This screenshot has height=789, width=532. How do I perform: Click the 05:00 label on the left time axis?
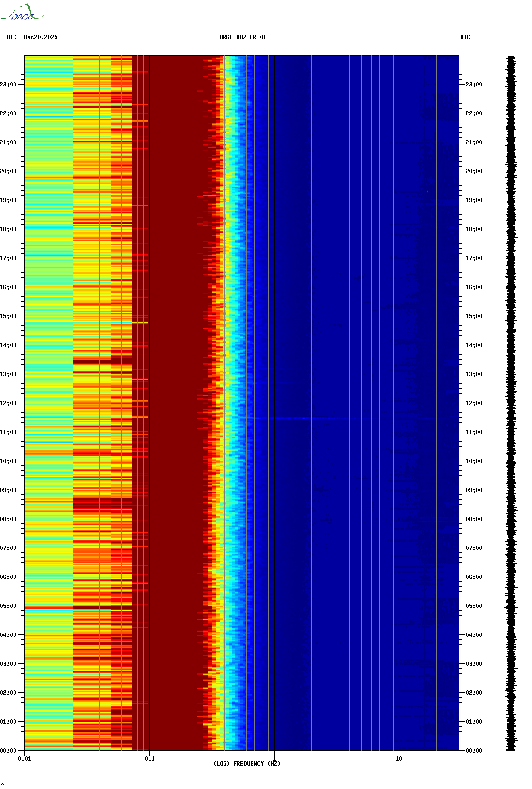[x=8, y=606]
